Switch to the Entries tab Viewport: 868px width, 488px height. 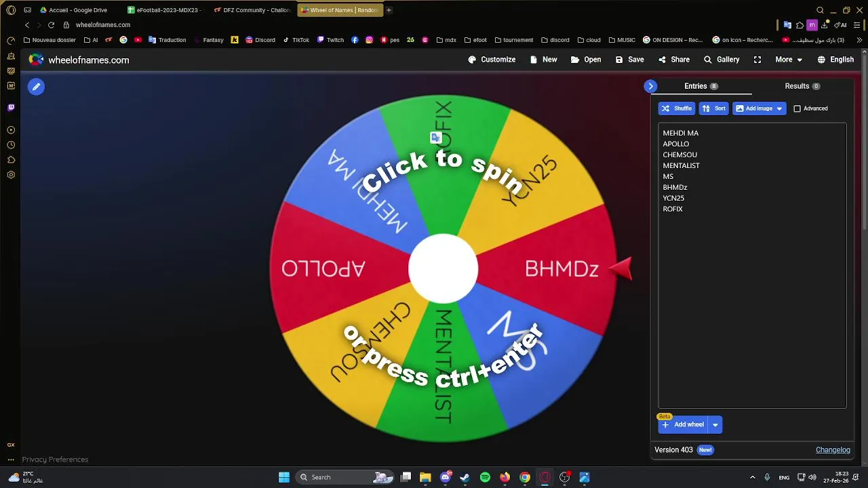pyautogui.click(x=701, y=86)
